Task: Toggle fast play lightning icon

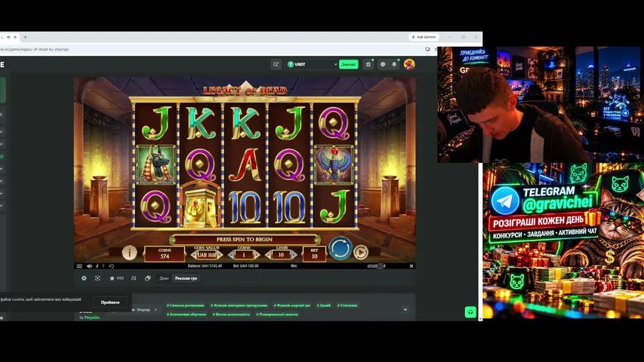Action: pos(97,266)
